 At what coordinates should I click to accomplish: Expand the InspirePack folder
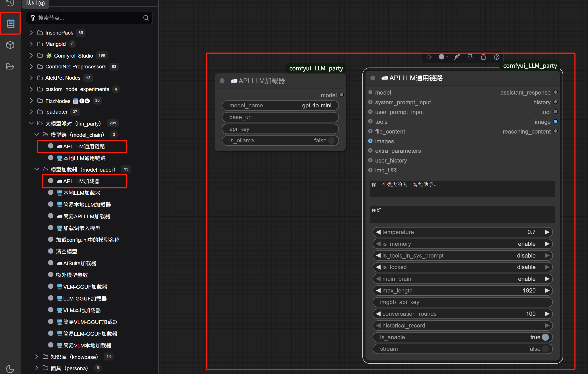pyautogui.click(x=31, y=33)
